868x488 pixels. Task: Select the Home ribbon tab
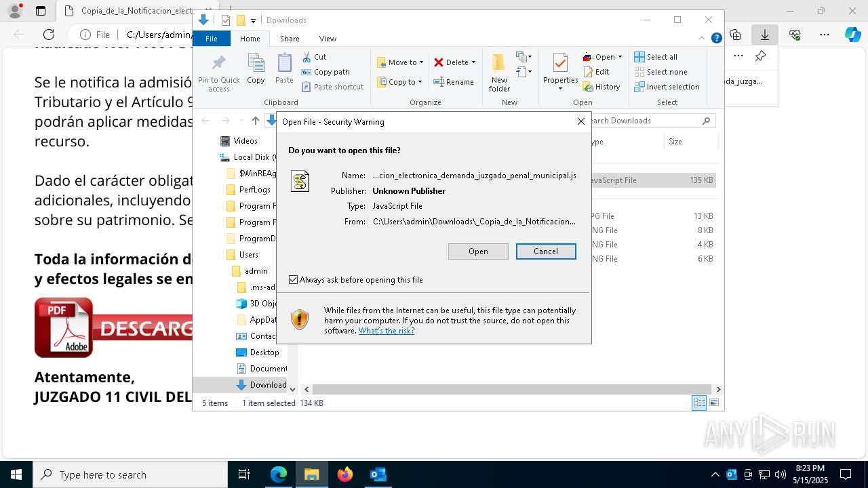[250, 39]
